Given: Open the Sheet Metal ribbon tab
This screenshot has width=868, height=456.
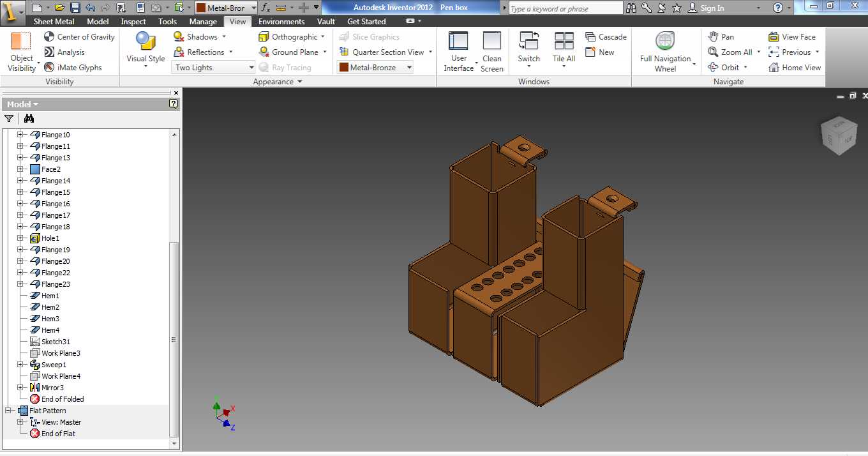Looking at the screenshot, I should (x=54, y=21).
